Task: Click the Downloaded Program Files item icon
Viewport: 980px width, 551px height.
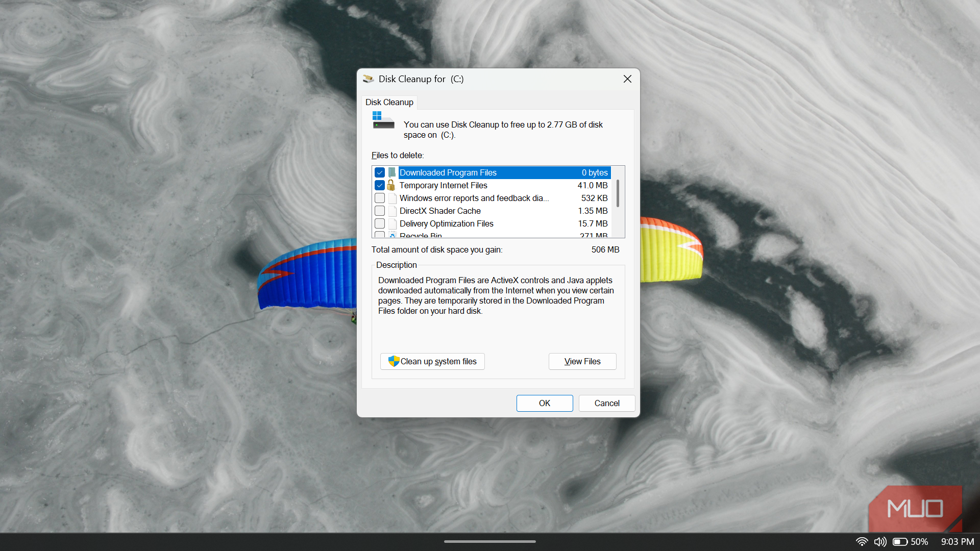Action: 391,172
